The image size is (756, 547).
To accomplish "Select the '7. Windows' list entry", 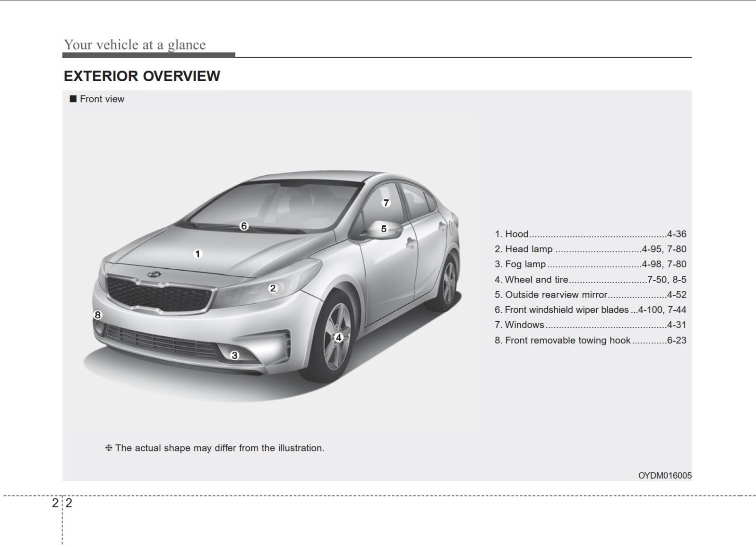I will [590, 325].
